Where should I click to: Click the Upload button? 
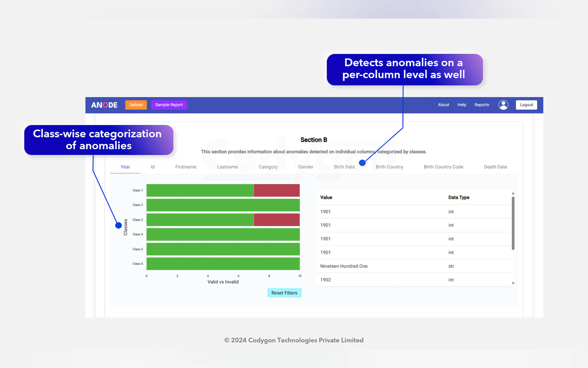point(136,105)
